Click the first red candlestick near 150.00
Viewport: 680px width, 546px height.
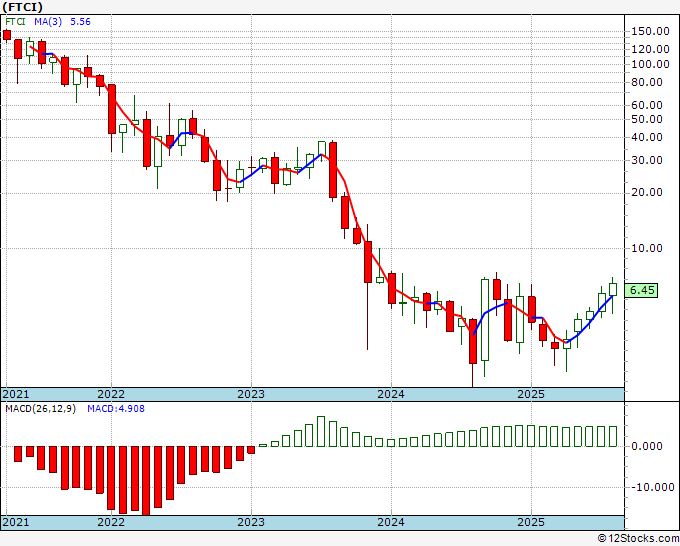pyautogui.click(x=7, y=35)
